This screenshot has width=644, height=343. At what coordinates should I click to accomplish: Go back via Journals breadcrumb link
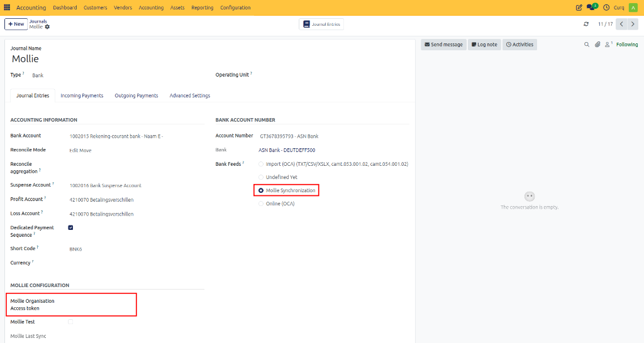point(38,21)
